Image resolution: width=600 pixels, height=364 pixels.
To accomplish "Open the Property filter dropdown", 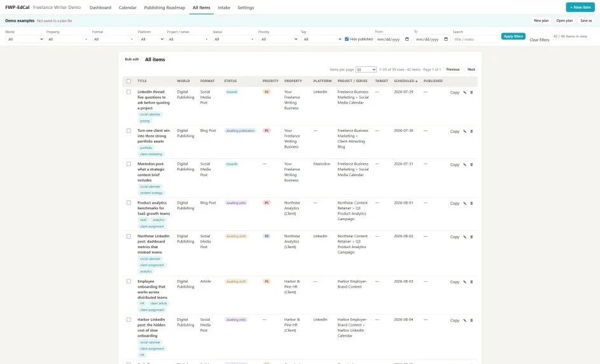I will (x=67, y=39).
